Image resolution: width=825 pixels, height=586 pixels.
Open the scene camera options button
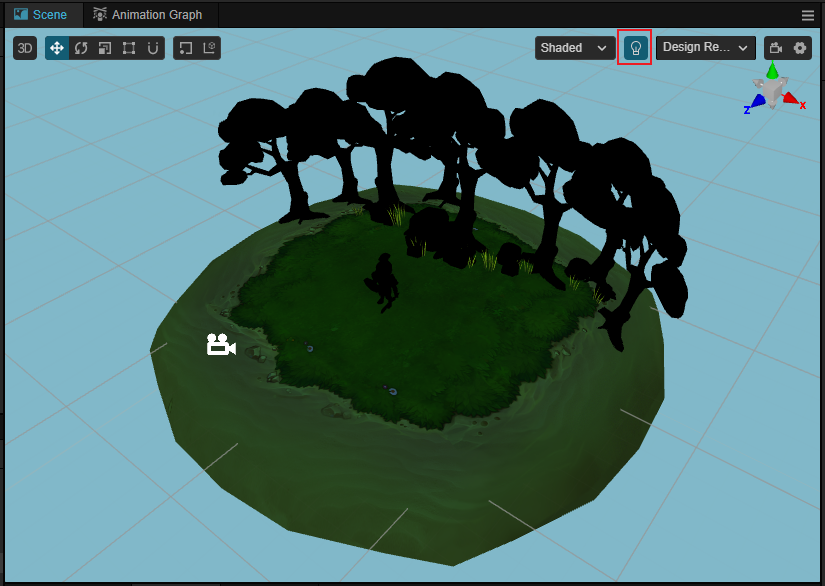tap(776, 48)
